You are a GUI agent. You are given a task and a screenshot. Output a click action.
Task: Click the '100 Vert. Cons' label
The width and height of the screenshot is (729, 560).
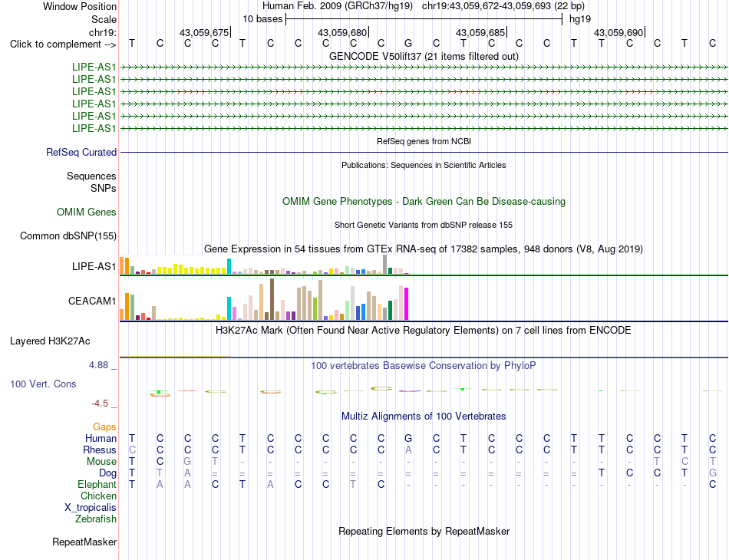[43, 384]
